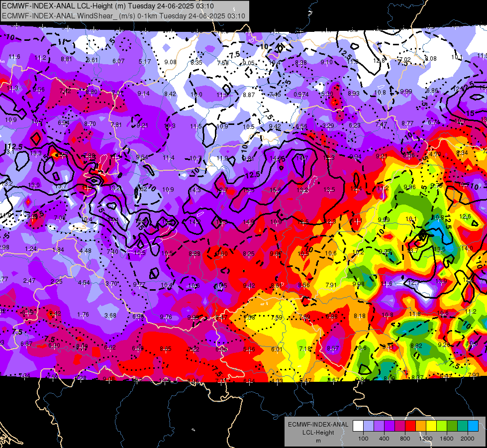Viewport: 487px width, 448px height.
Task: Click the map value 14.0
Action: [467, 248]
